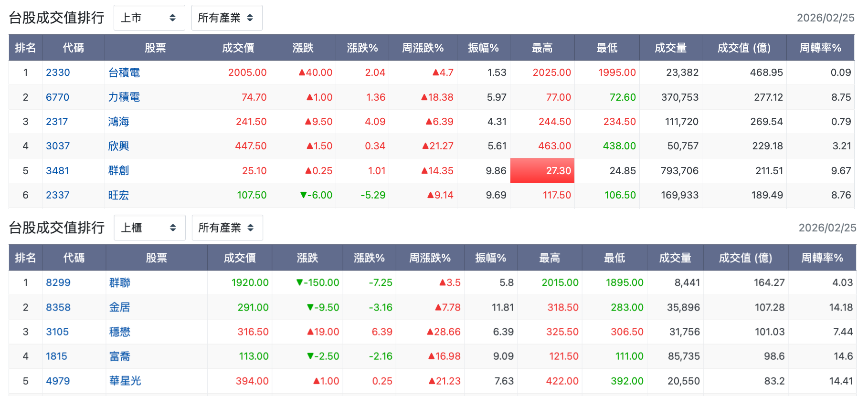Open stock code link 3037
The height and width of the screenshot is (396, 868).
tap(58, 146)
